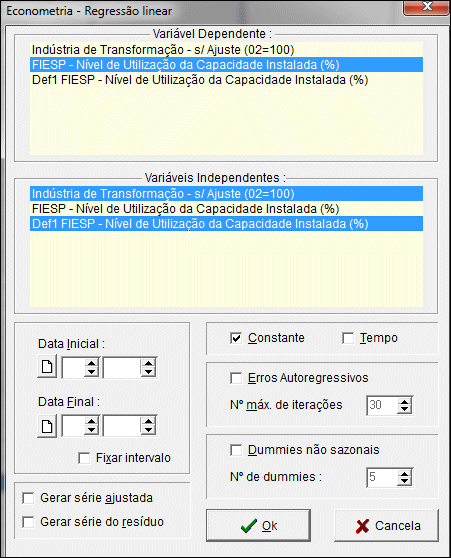Image resolution: width=451 pixels, height=558 pixels.
Task: Increase first Data Inicial spinner value
Action: (x=91, y=363)
